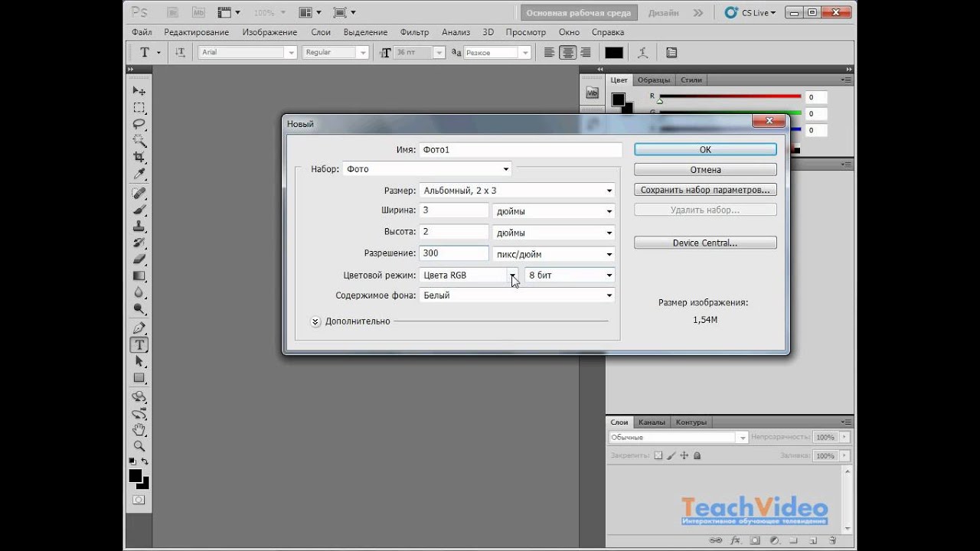980x551 pixels.
Task: Select the Eyedropper tool
Action: coord(139,174)
